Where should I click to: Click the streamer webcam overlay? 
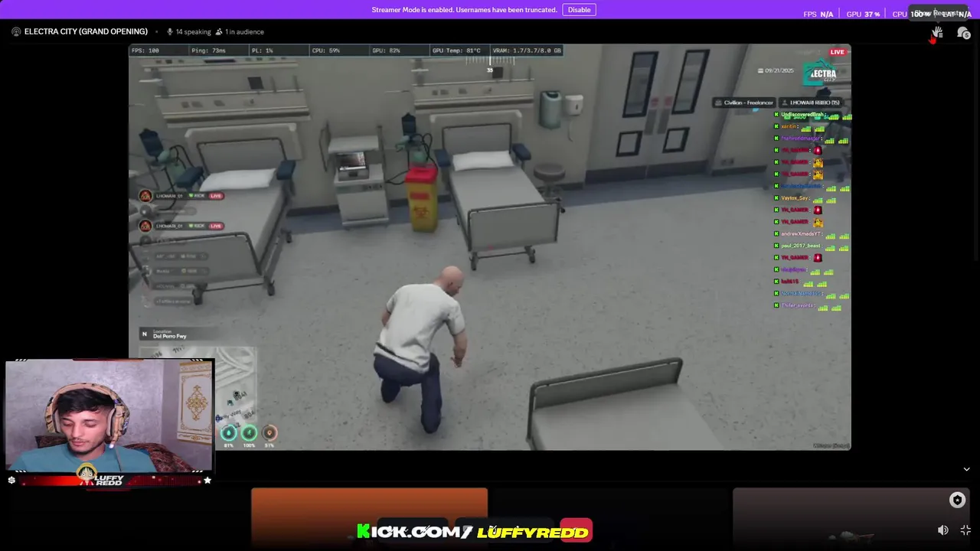coord(109,415)
